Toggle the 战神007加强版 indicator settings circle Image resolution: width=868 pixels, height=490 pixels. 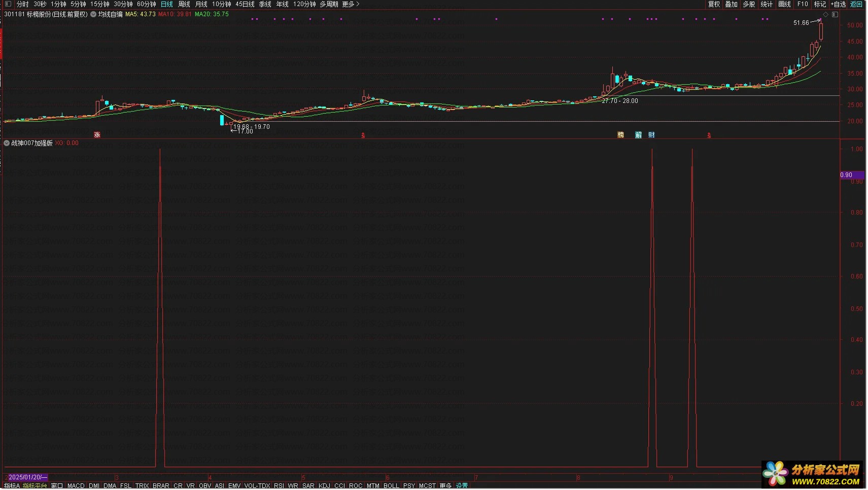[7, 144]
